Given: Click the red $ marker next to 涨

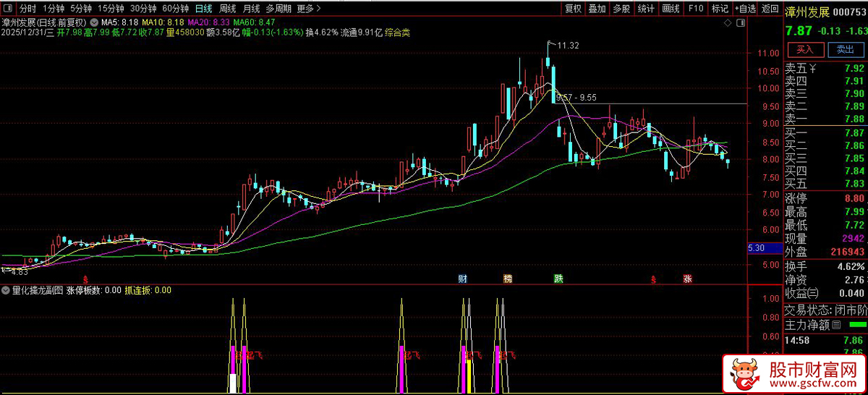Looking at the screenshot, I should tap(653, 279).
